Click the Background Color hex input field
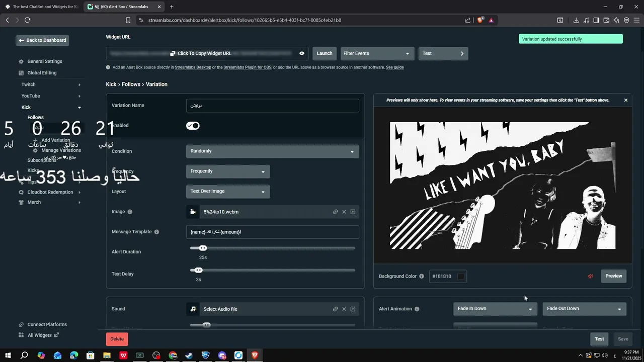 point(443,276)
